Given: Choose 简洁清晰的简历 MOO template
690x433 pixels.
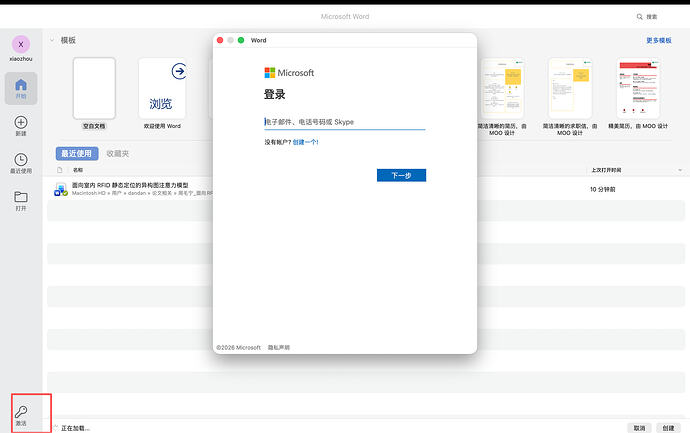Looking at the screenshot, I should coord(502,88).
